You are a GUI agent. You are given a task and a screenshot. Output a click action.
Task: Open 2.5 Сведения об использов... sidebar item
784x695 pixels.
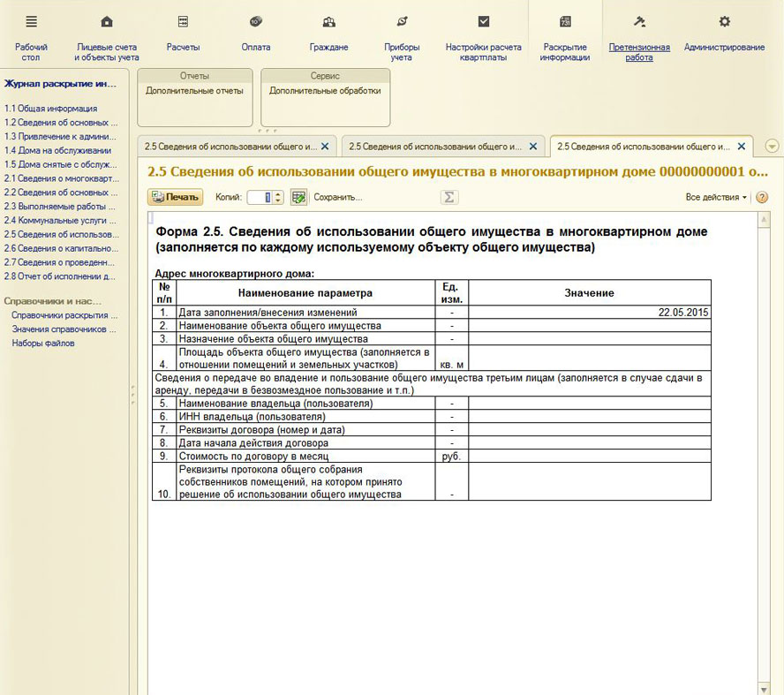[x=62, y=235]
